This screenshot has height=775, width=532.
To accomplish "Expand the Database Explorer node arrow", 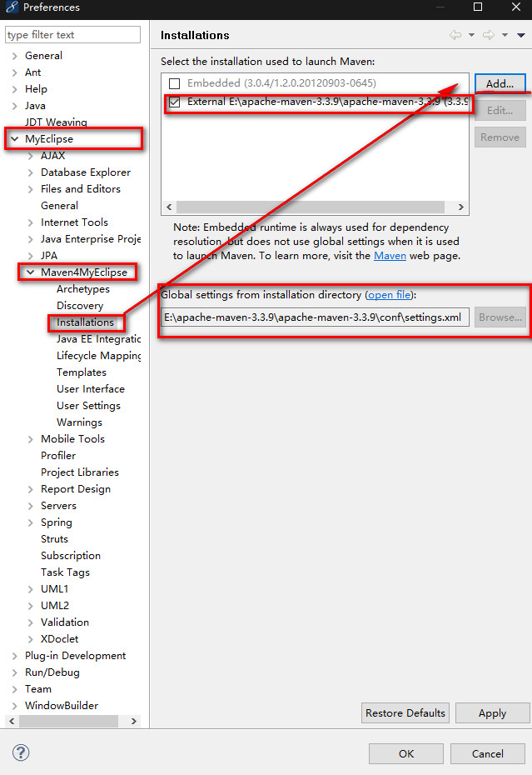I will [x=30, y=172].
